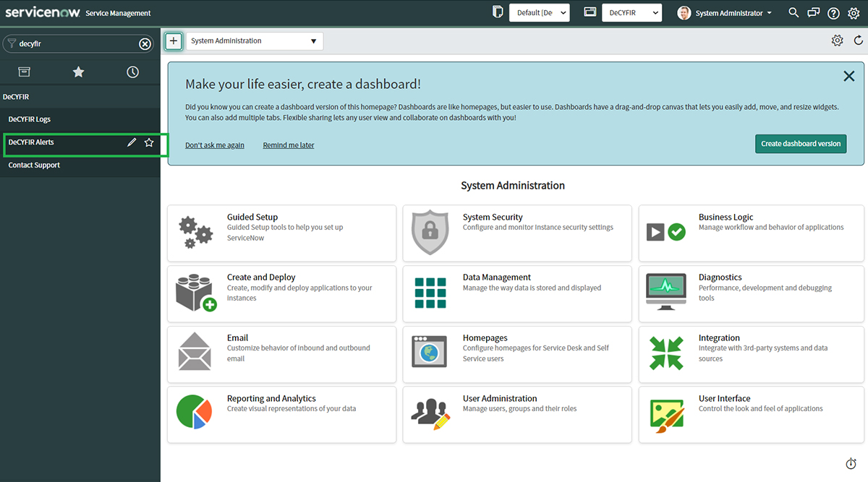
Task: Show all applications tab
Action: 25,72
